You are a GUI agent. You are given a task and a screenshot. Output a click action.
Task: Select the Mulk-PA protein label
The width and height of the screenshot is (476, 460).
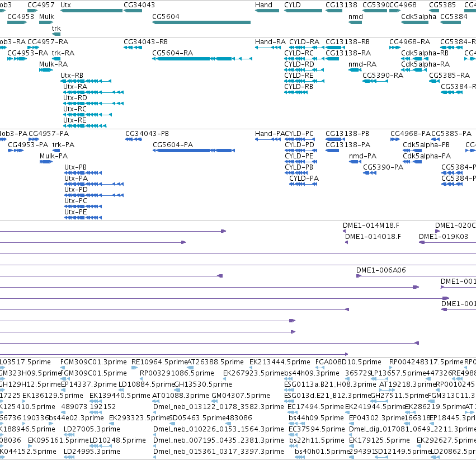click(x=54, y=156)
